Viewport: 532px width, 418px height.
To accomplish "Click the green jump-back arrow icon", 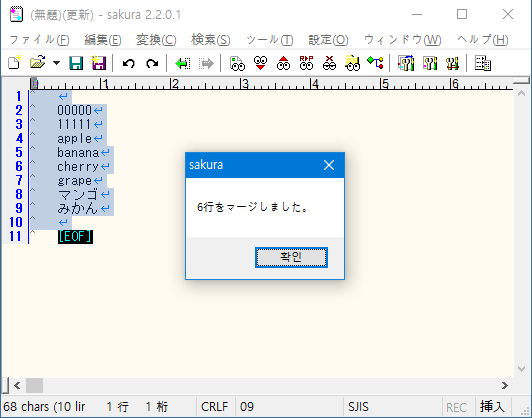I will click(183, 63).
